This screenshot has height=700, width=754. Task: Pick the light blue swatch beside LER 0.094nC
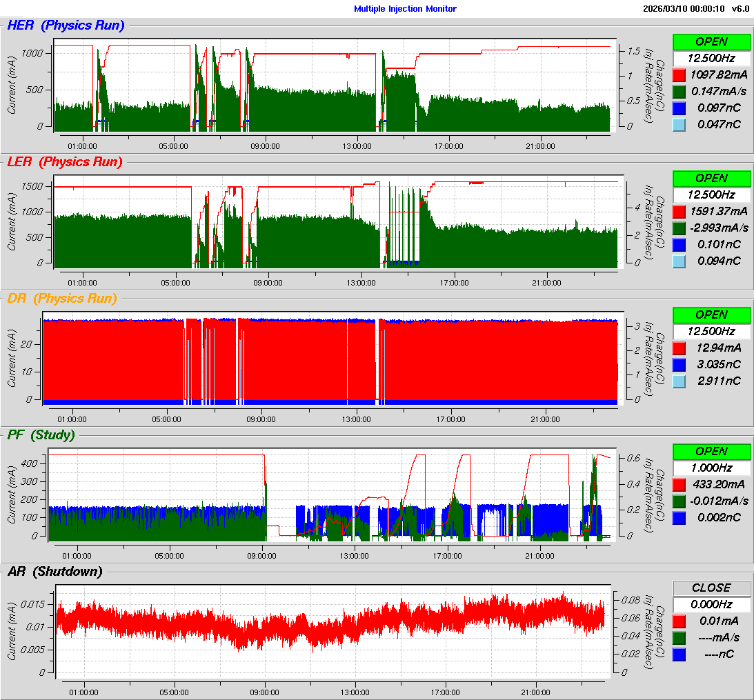coord(679,261)
